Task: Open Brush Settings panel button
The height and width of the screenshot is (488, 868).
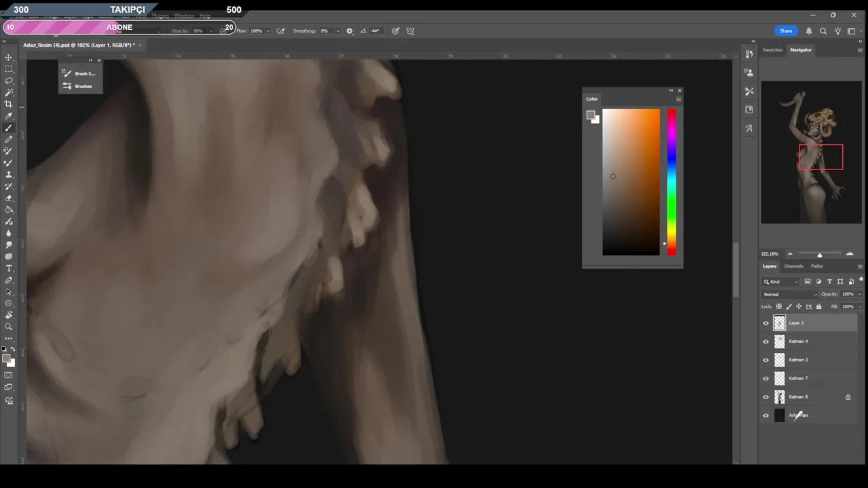Action: (79, 73)
